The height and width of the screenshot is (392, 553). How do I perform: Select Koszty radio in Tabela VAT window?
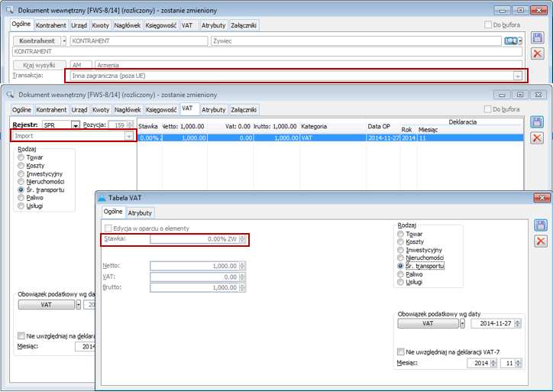click(400, 241)
